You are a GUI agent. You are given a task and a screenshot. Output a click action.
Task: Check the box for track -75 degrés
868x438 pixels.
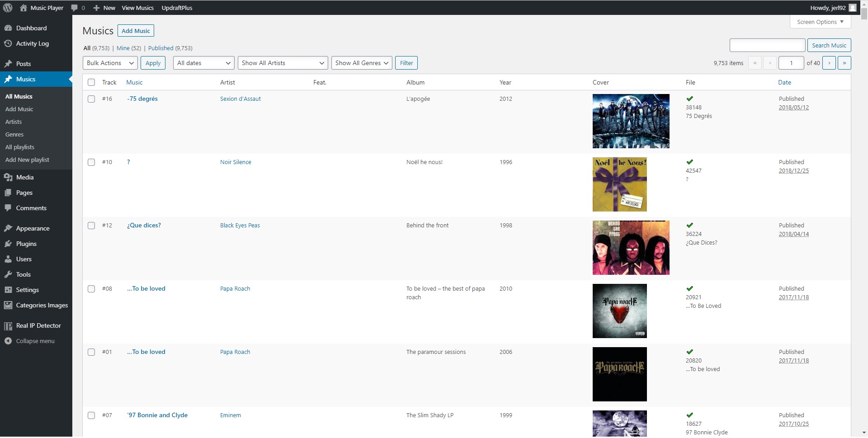[x=91, y=99]
